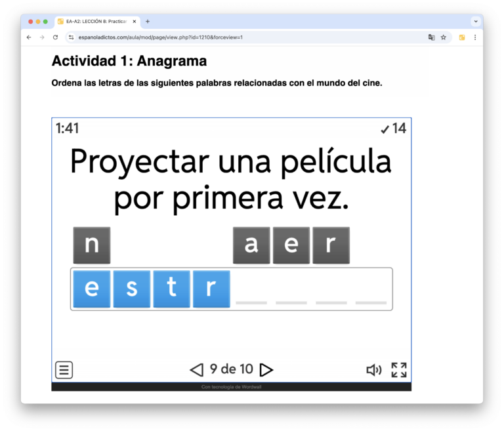Viewport: 504px width, 431px height.
Task: Go to previous question arrow
Action: point(197,369)
